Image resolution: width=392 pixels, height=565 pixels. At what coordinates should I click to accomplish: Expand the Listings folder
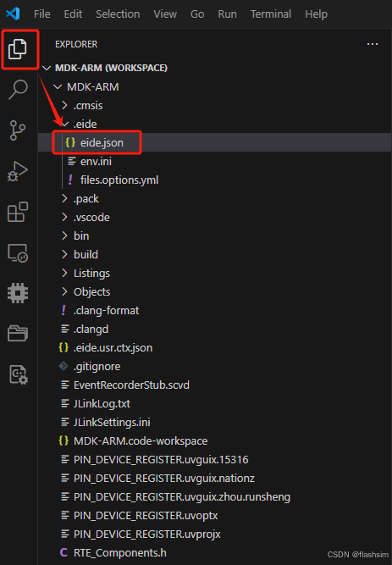pos(214,274)
